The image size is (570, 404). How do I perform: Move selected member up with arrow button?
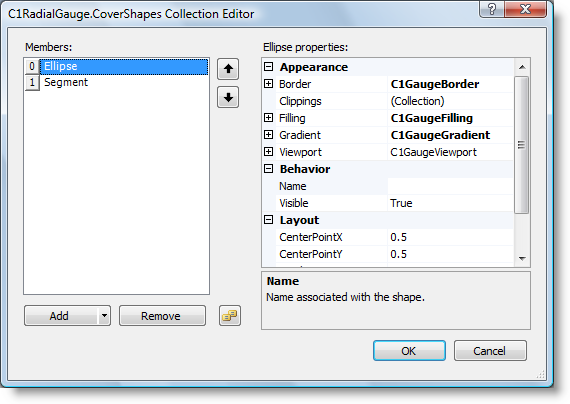point(228,69)
